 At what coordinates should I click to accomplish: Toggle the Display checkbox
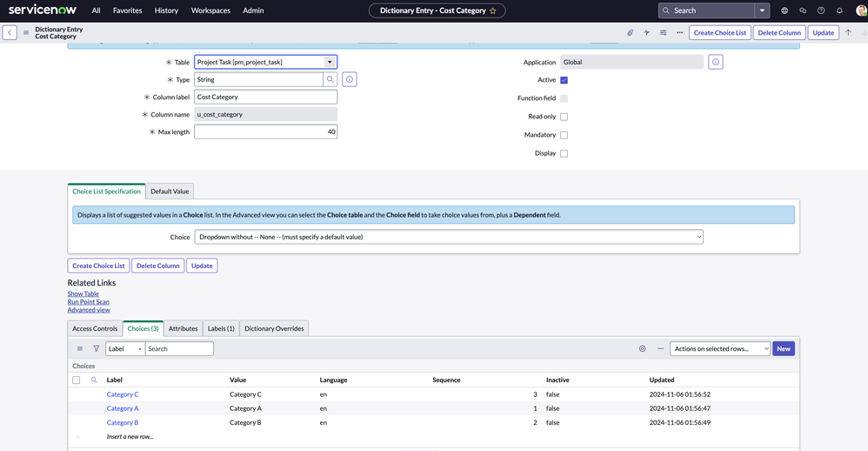[x=564, y=153]
